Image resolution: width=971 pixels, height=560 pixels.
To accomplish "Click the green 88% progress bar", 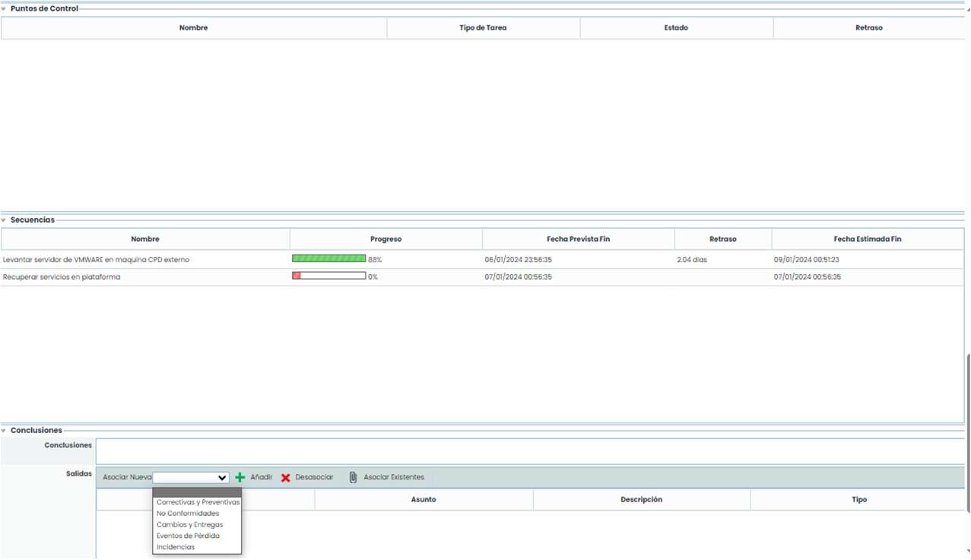I will [328, 259].
